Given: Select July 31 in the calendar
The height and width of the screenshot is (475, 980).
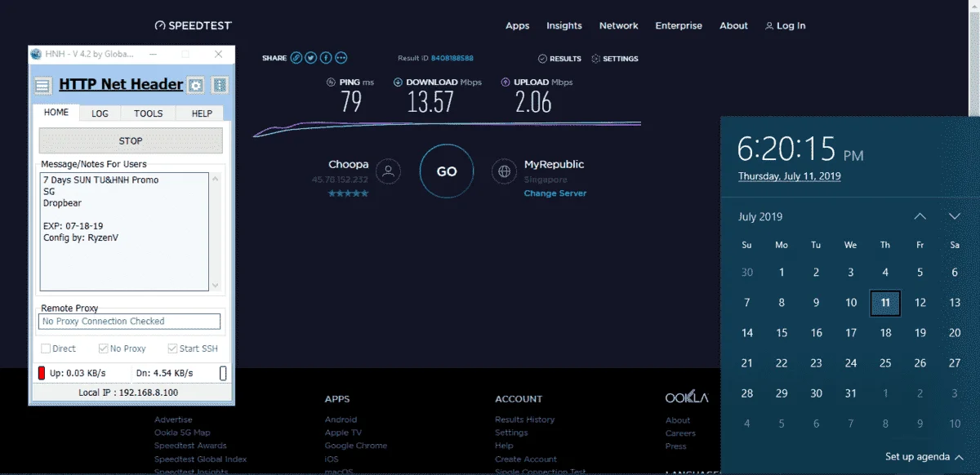Looking at the screenshot, I should coord(851,393).
